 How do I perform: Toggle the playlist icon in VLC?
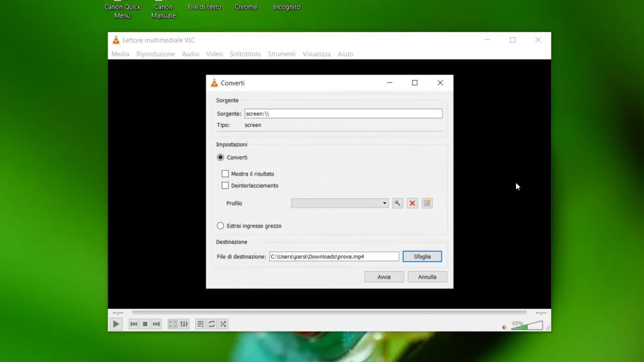point(200,324)
